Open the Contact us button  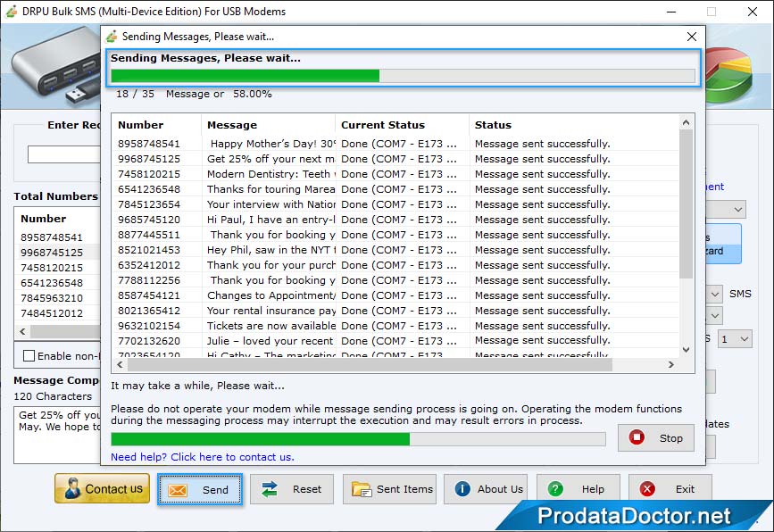click(x=102, y=488)
